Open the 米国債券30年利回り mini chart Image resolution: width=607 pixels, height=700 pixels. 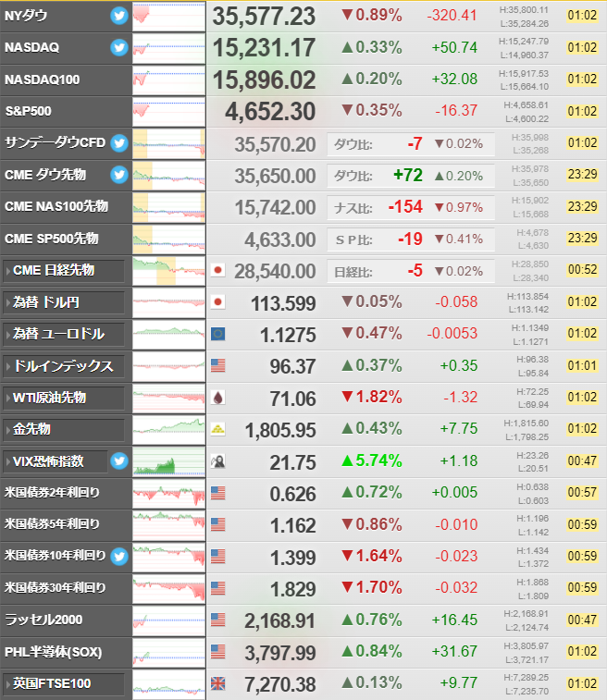pos(168,588)
